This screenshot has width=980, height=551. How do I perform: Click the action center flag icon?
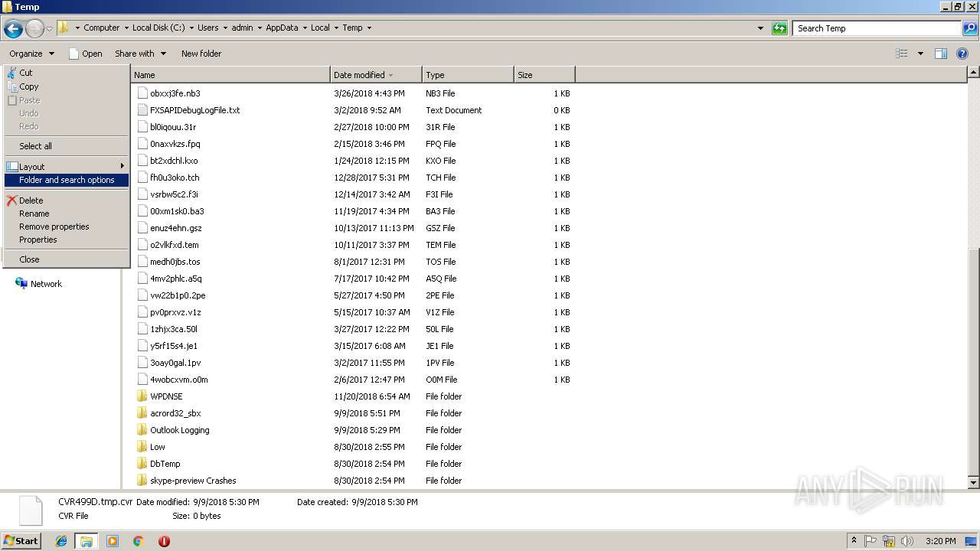[871, 541]
